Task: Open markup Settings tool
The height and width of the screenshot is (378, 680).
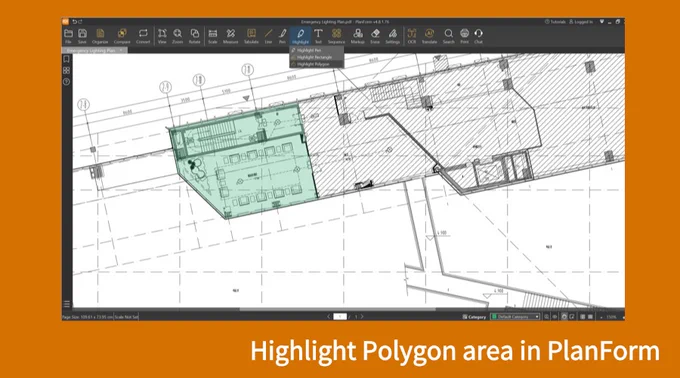Action: tap(392, 36)
